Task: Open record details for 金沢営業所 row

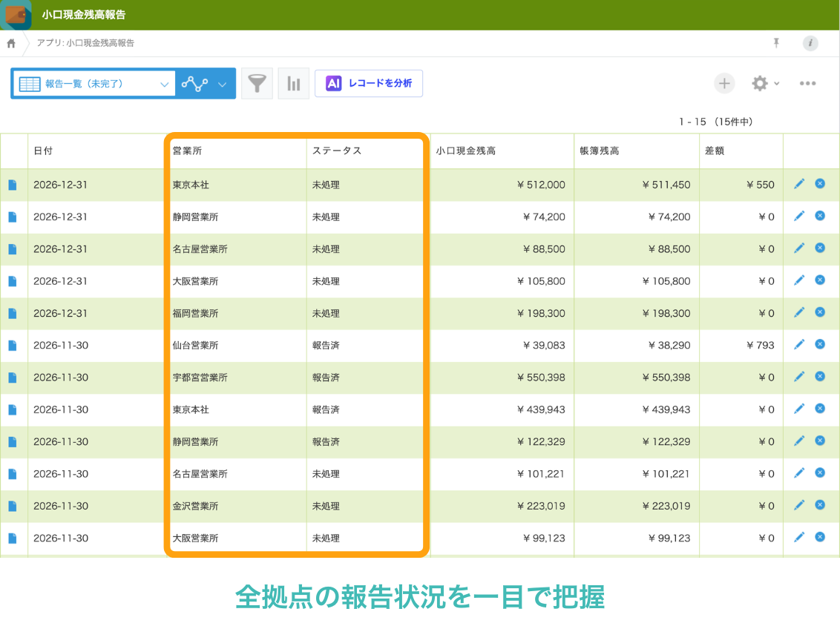Action: click(x=13, y=506)
